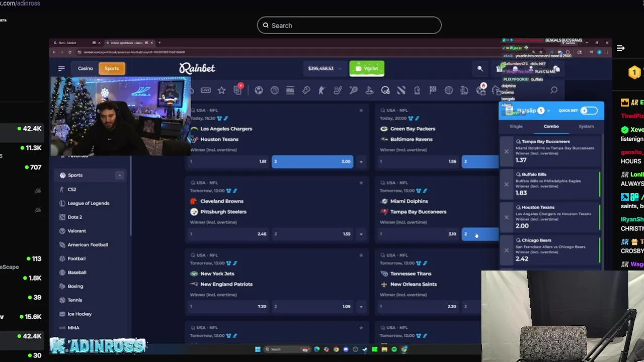Open the favorites star in sports bar
This screenshot has width=644, height=362.
(221, 90)
